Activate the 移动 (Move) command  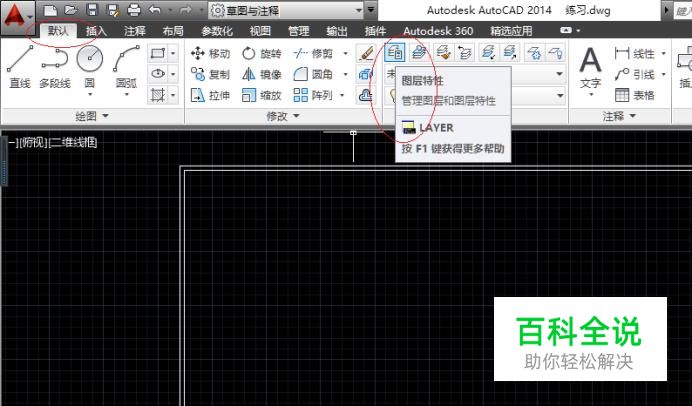(x=211, y=53)
